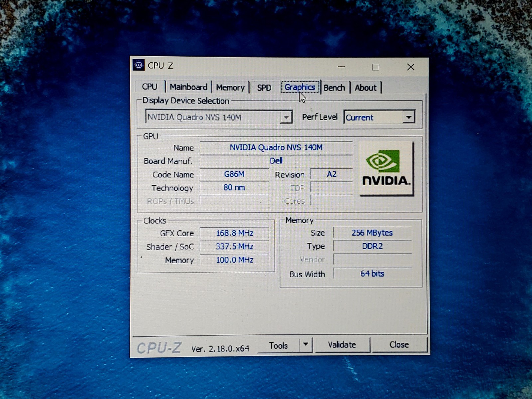Open the Tools dropdown arrow

coord(306,345)
